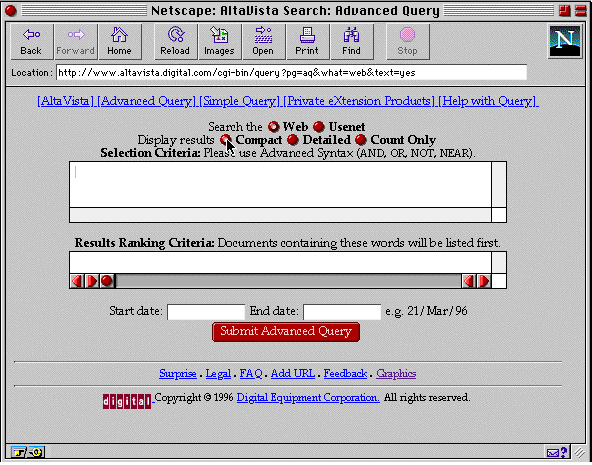Submit Advanced Query button
Screen dimensions: 592x465
tap(286, 332)
